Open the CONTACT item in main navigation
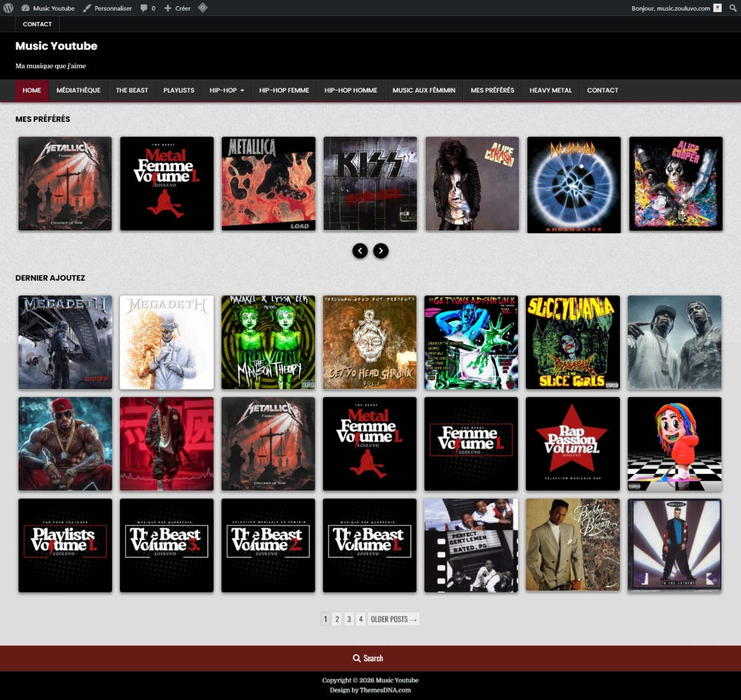This screenshot has height=700, width=741. (x=603, y=90)
